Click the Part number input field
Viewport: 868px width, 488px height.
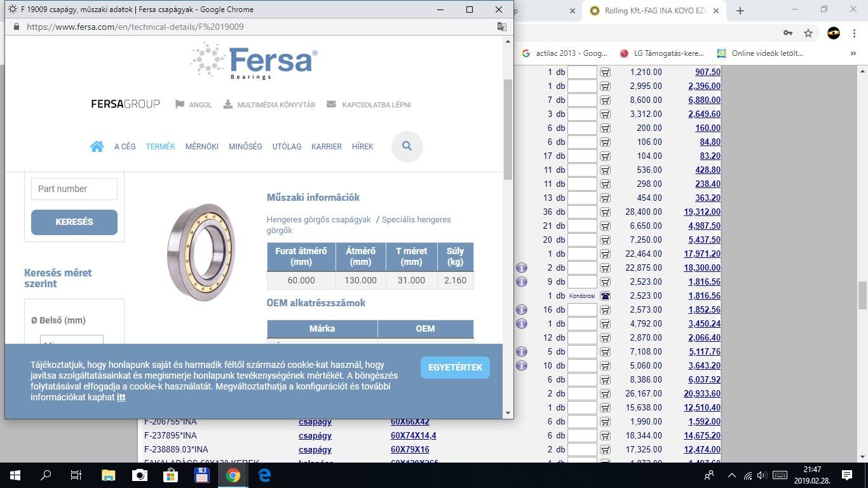click(74, 189)
